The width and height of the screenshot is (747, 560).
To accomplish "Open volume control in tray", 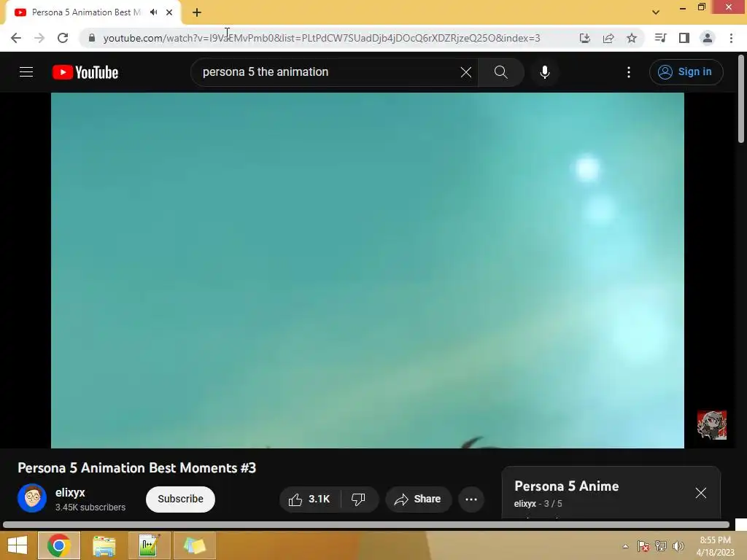I will [x=678, y=546].
